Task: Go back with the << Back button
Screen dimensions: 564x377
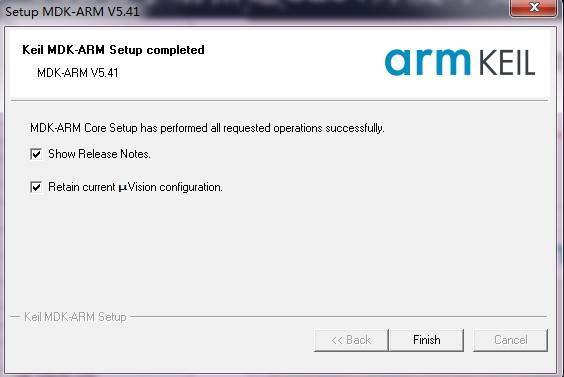Action: (x=351, y=340)
